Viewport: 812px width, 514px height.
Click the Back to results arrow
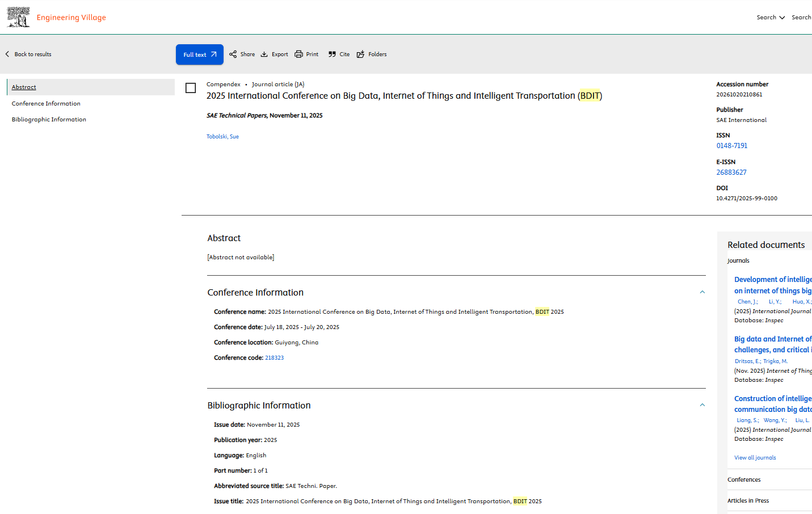coord(7,54)
